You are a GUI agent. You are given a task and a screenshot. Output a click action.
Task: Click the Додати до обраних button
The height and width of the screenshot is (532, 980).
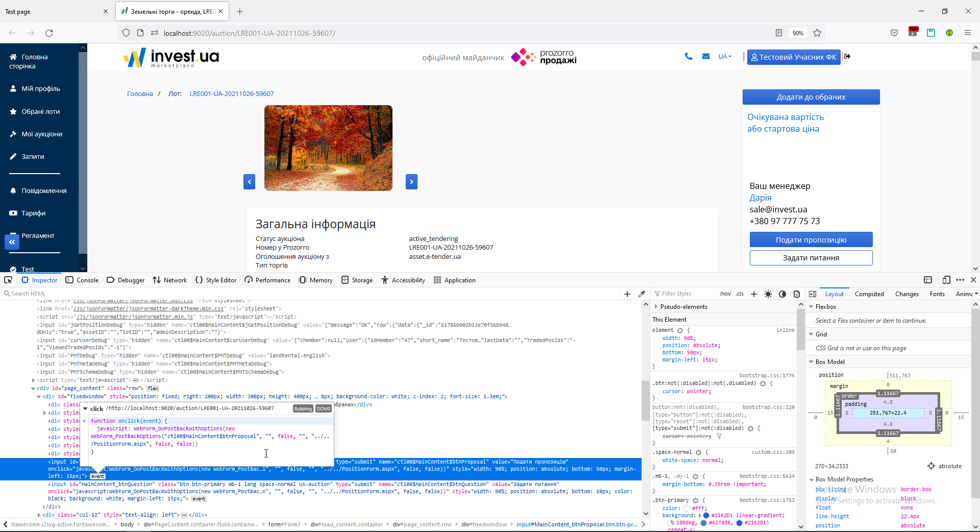811,97
